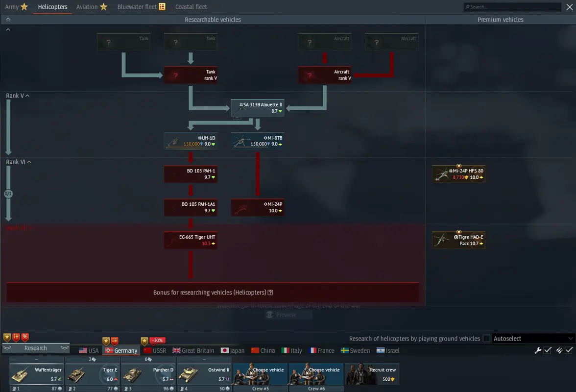This screenshot has height=392, width=576.
Task: Select EC-665 Tiger UHT helicopter
Action: point(191,240)
